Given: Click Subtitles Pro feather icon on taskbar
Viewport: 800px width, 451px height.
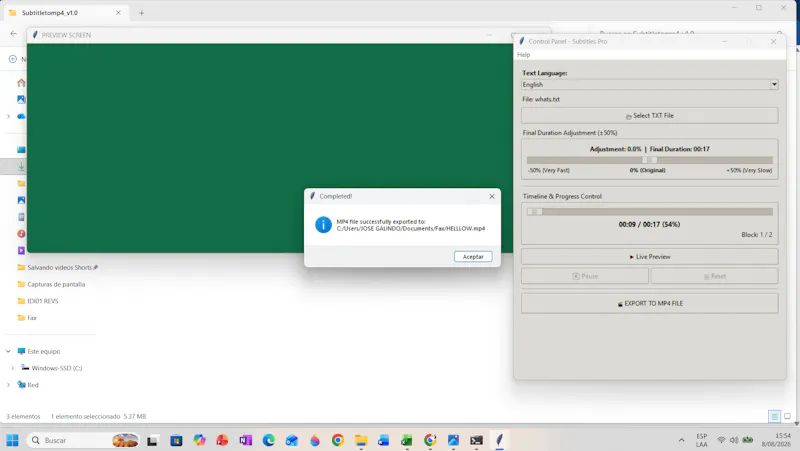Looking at the screenshot, I should tap(499, 440).
